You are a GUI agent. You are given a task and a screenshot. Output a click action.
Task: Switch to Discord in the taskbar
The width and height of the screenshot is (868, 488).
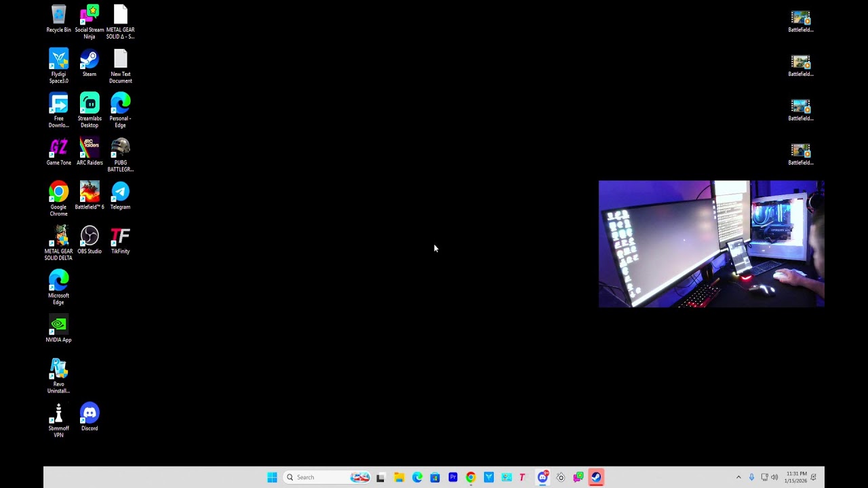point(542,477)
